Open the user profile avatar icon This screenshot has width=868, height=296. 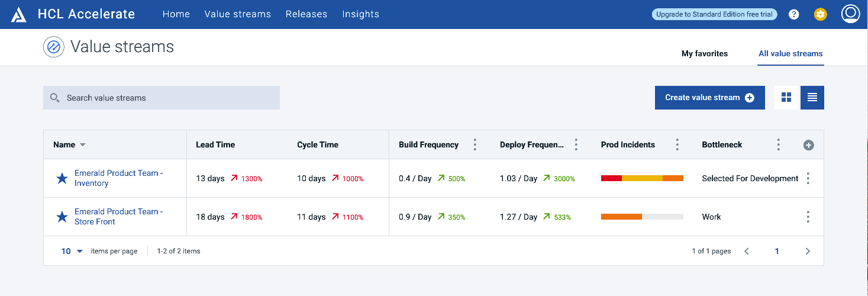pos(850,13)
